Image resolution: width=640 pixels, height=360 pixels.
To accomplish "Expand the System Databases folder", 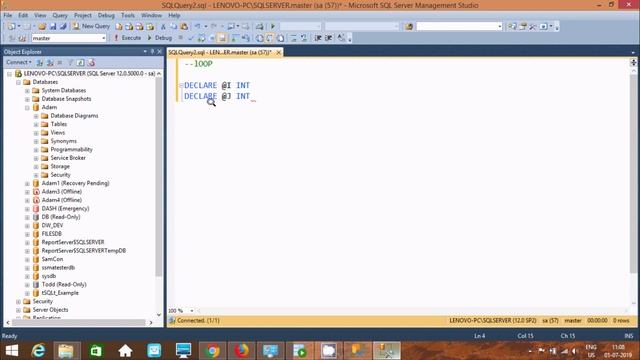I will pos(27,91).
